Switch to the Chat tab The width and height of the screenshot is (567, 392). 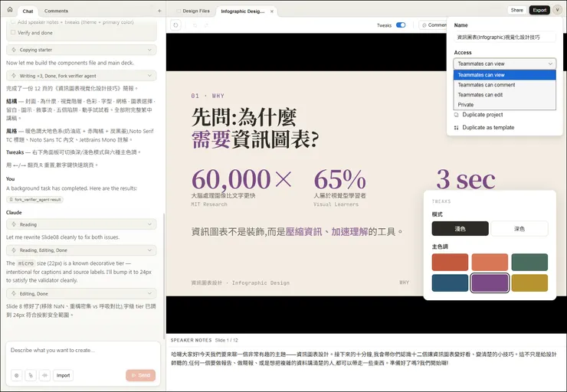pos(28,11)
